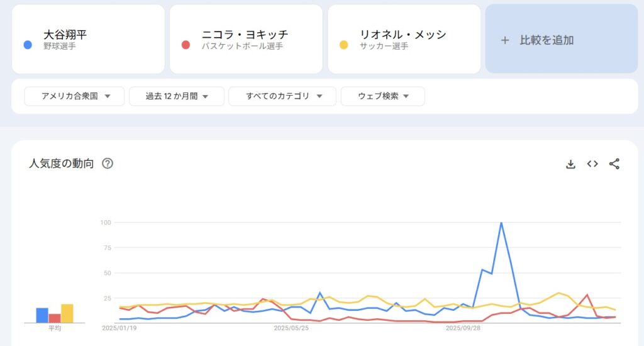The image size is (644, 346).
Task: Select the リオネル・メッシ search term card
Action: click(x=404, y=39)
